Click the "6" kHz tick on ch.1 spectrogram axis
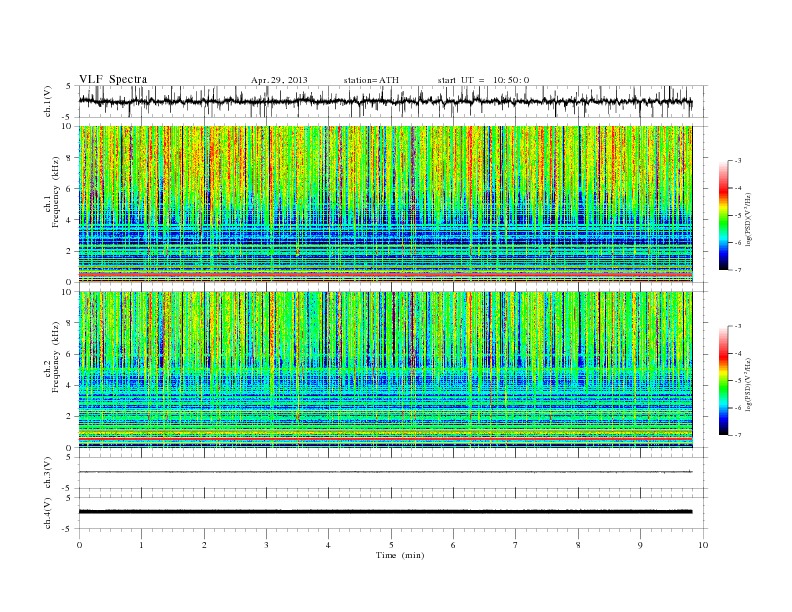The image size is (792, 612). point(69,189)
